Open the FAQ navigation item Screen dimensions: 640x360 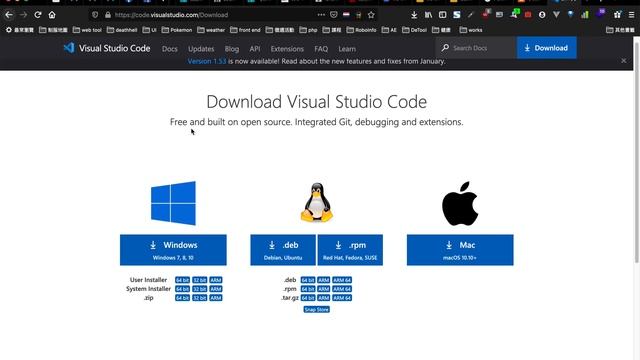[321, 49]
